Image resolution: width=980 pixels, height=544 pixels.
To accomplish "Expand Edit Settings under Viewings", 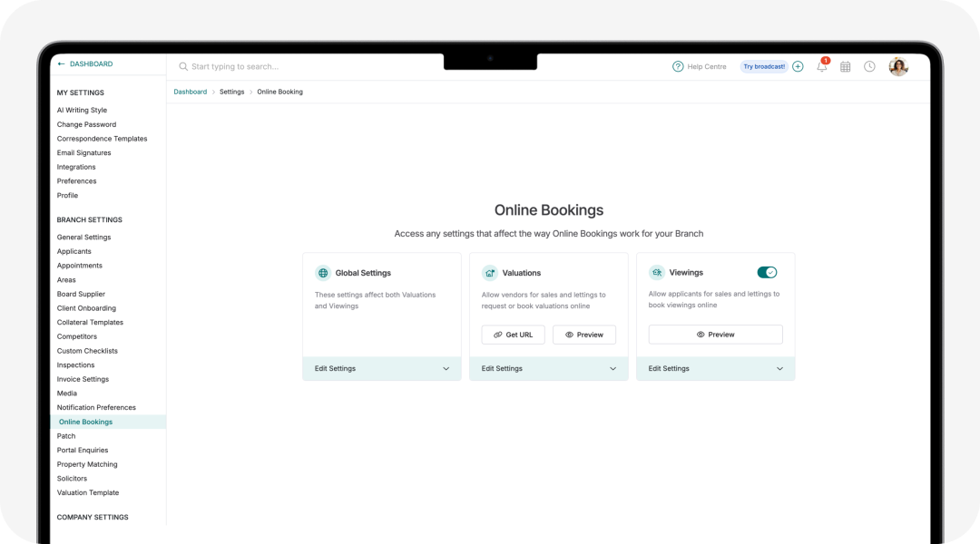I will (x=716, y=368).
